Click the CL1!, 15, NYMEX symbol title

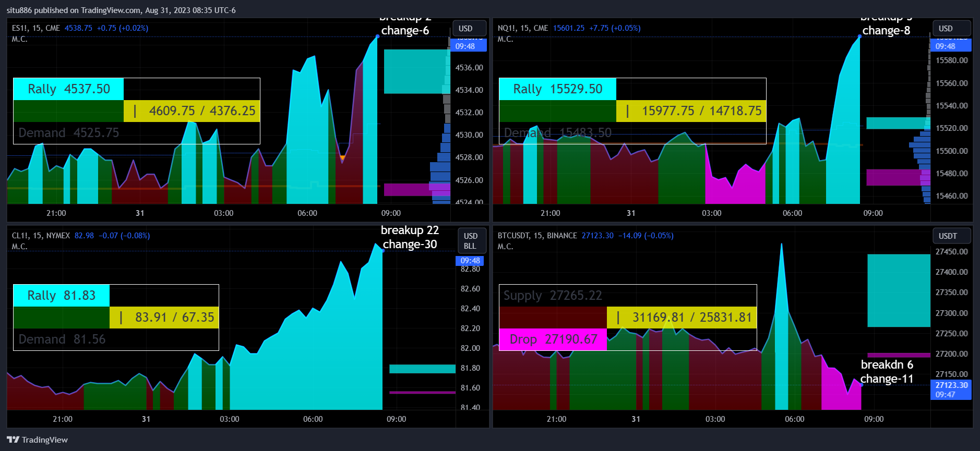click(x=41, y=236)
